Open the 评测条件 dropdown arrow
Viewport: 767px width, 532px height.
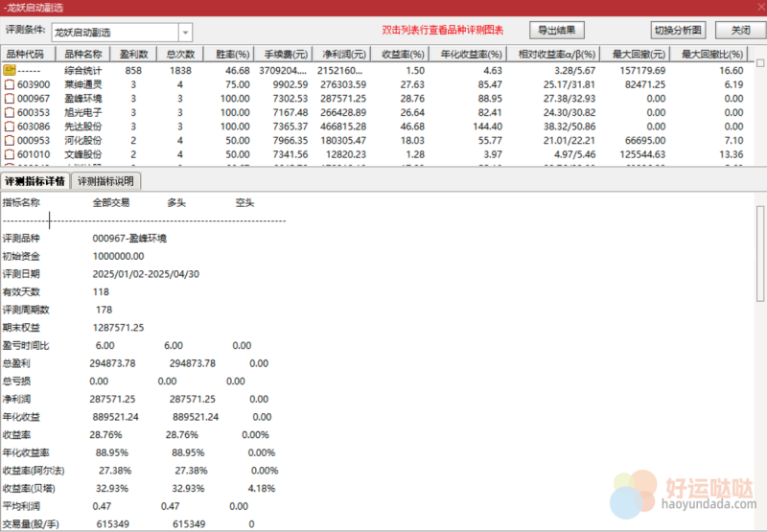(x=185, y=33)
